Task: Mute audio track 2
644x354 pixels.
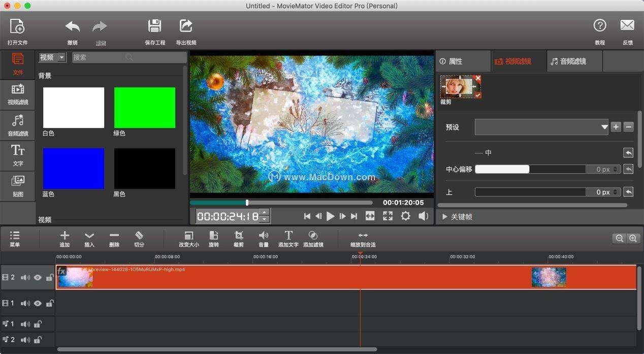Action: (x=25, y=339)
